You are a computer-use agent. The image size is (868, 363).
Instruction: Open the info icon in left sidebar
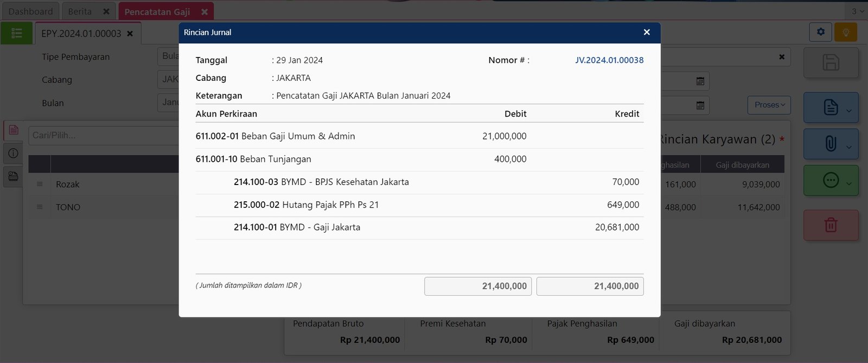[14, 153]
